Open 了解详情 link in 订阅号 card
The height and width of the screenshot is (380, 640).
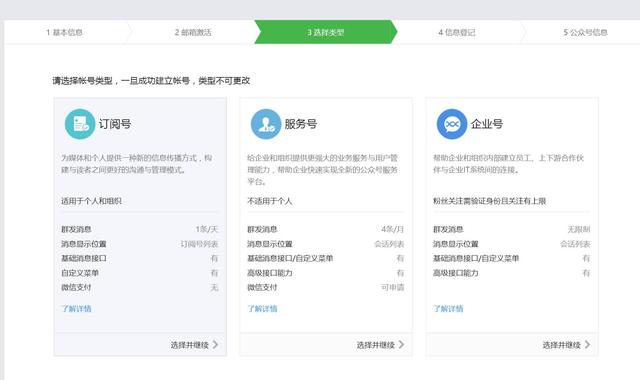click(x=76, y=309)
